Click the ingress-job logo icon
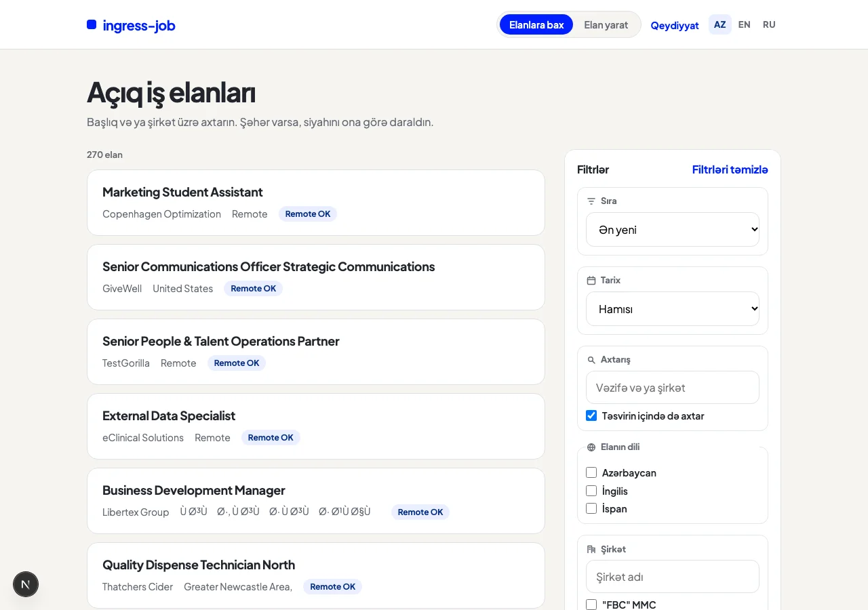The image size is (868, 610). click(92, 25)
